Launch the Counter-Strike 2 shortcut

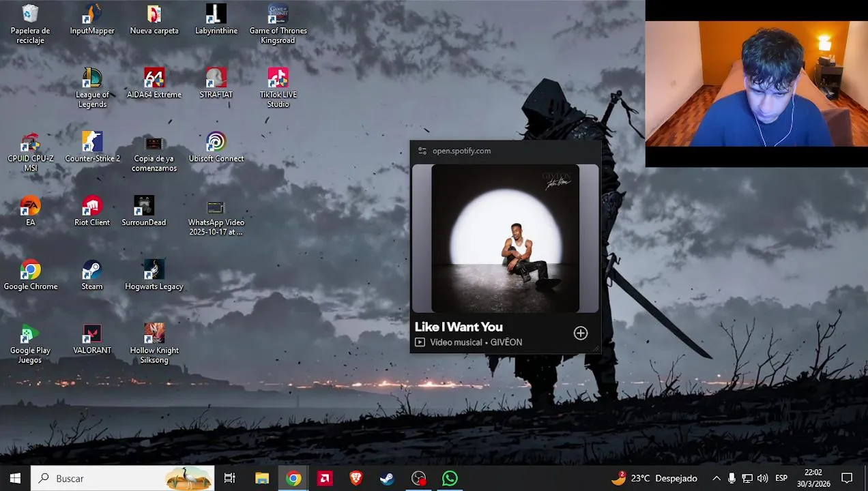[x=92, y=148]
